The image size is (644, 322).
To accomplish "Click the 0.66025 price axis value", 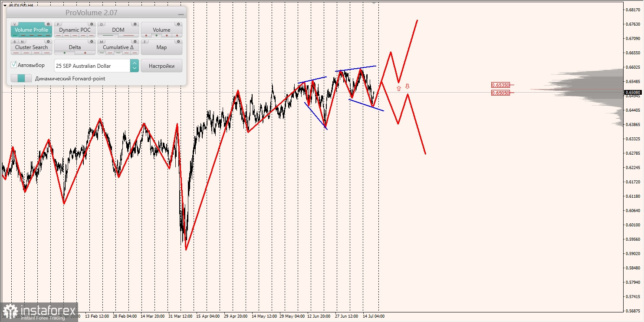I will (632, 67).
